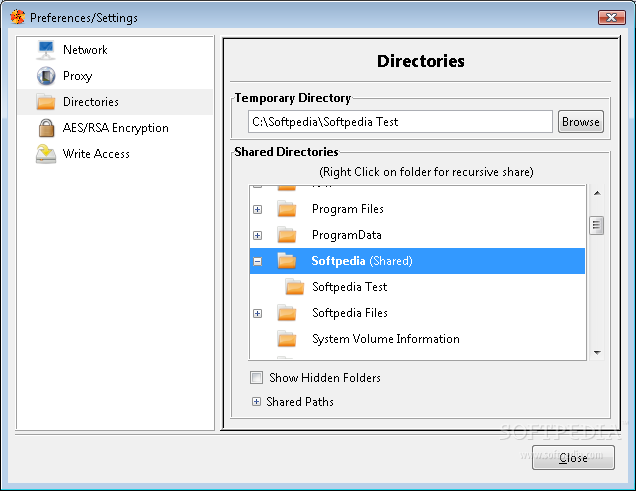Go to AES/RSA Encryption settings
The height and width of the screenshot is (491, 636).
116,128
